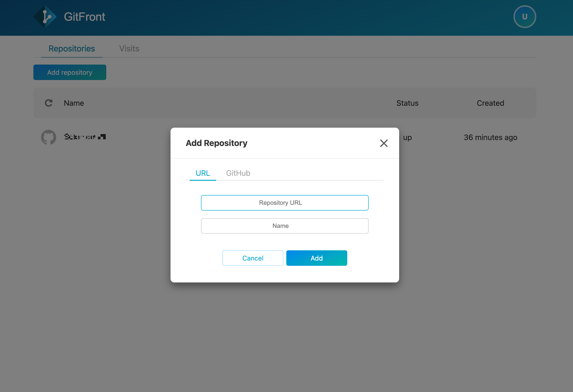Close the Add Repository dialog
This screenshot has height=392, width=573.
pos(383,143)
